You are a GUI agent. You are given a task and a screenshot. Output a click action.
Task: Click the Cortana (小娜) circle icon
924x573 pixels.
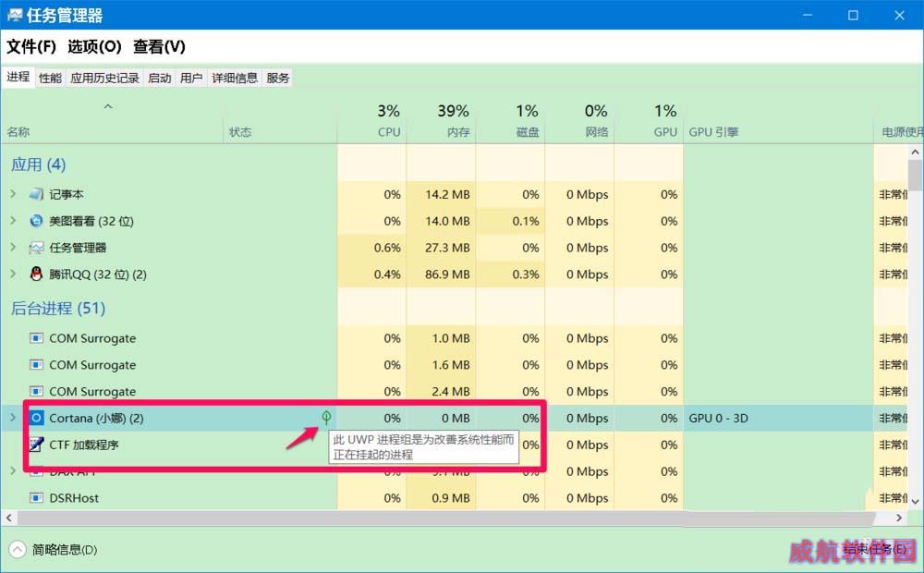point(37,418)
